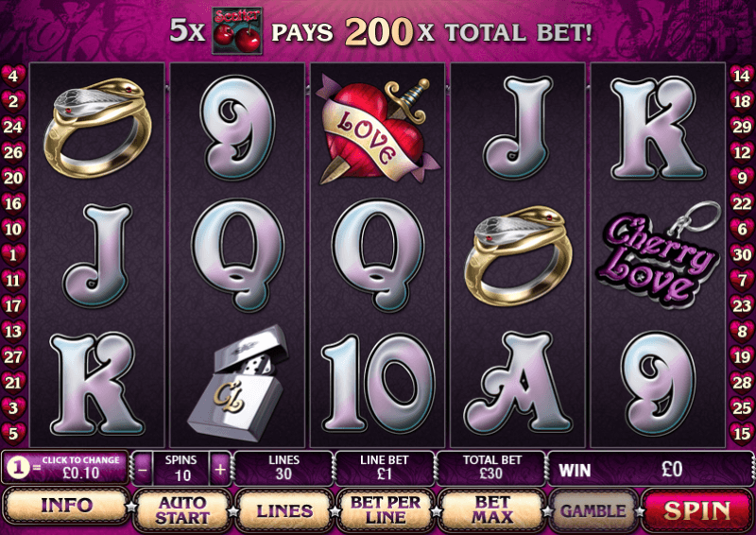Change coin value £0.10
Screen dimensions: 756x535
point(65,467)
